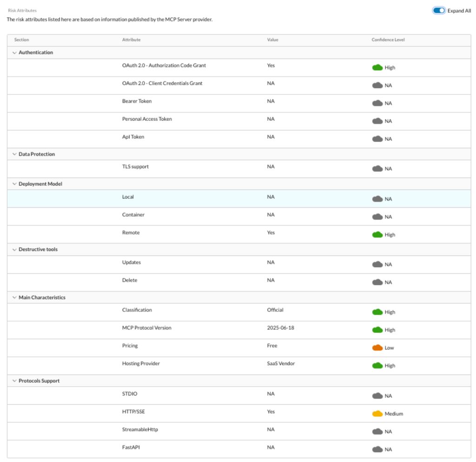Select the Main Characteristics section title
The height and width of the screenshot is (462, 476).
[x=42, y=297]
